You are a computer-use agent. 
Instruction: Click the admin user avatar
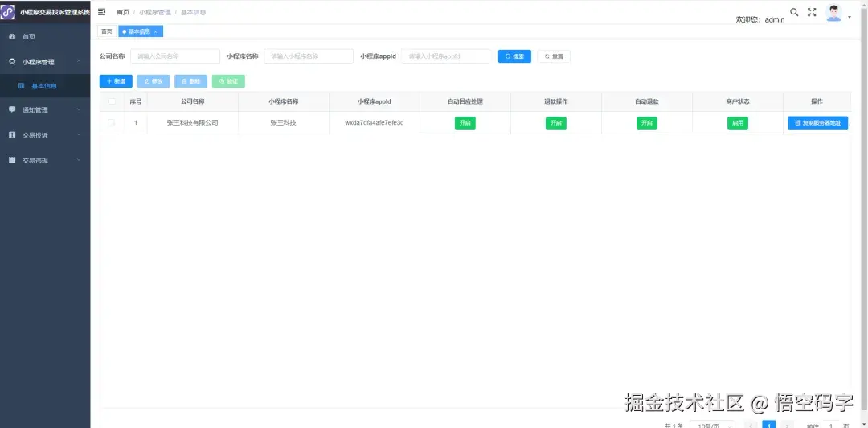(833, 13)
